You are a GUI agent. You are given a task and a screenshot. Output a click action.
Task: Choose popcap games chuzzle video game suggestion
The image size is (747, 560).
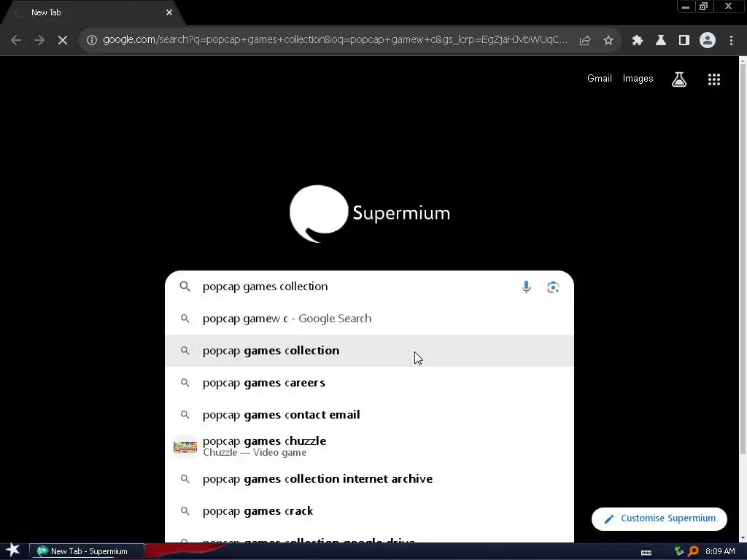pos(369,447)
